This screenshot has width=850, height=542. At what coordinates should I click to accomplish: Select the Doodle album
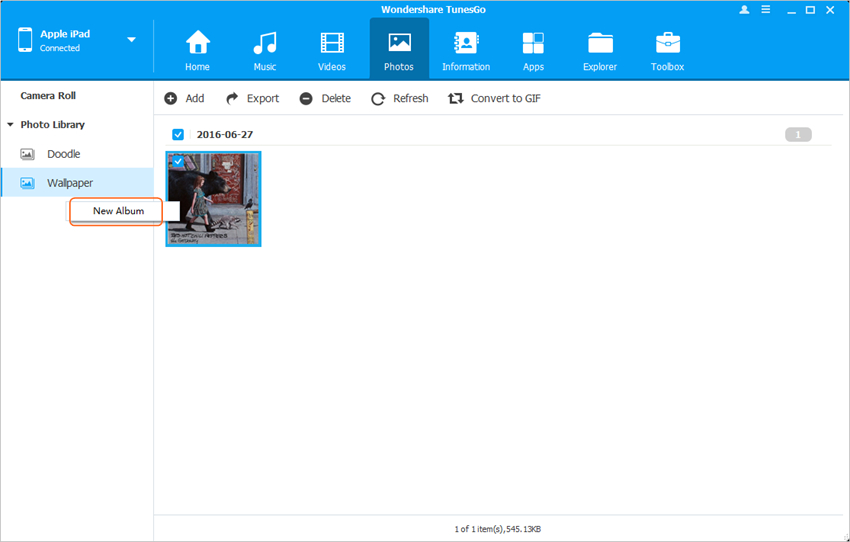pyautogui.click(x=63, y=154)
